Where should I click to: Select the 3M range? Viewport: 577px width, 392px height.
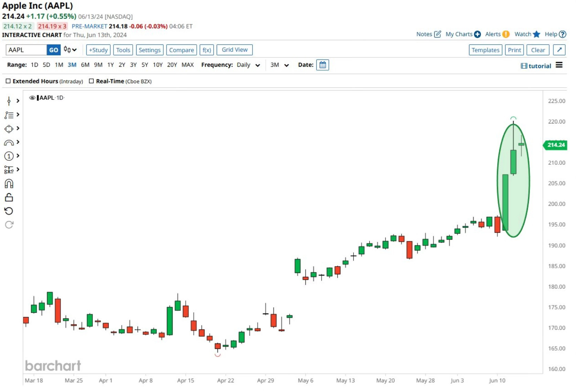coord(72,65)
